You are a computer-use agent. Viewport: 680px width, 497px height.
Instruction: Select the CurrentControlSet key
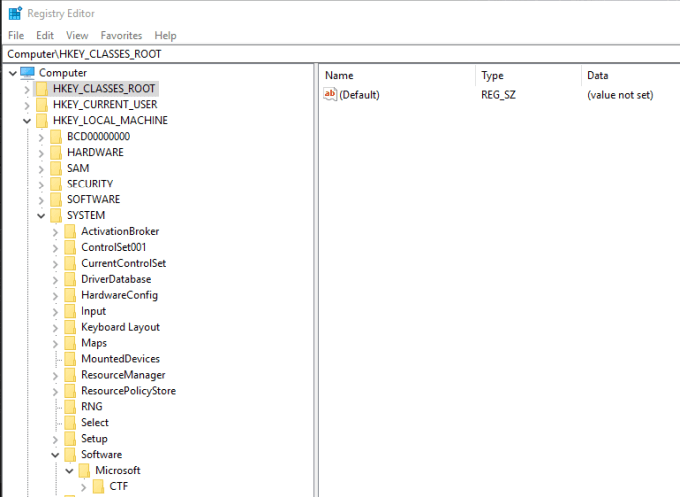coord(124,263)
